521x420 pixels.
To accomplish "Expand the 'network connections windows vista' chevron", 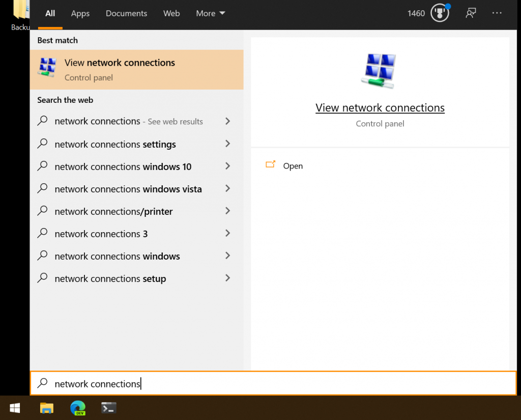I will pyautogui.click(x=227, y=188).
